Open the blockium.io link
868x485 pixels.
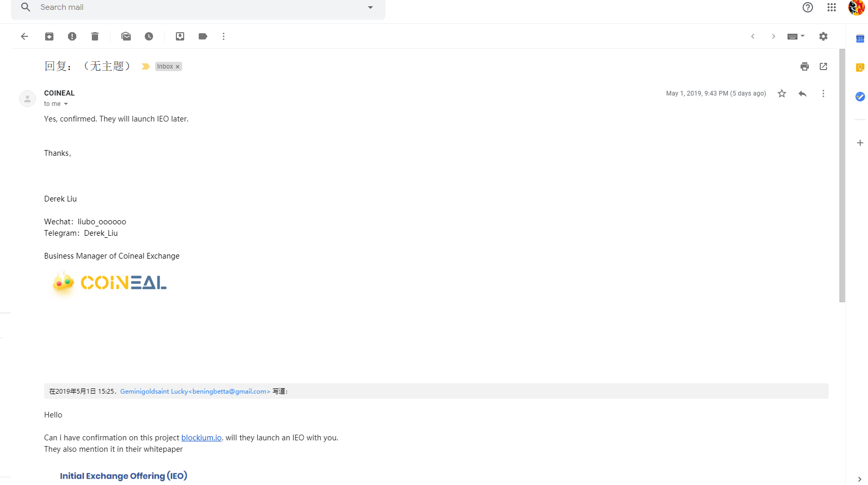coord(201,438)
